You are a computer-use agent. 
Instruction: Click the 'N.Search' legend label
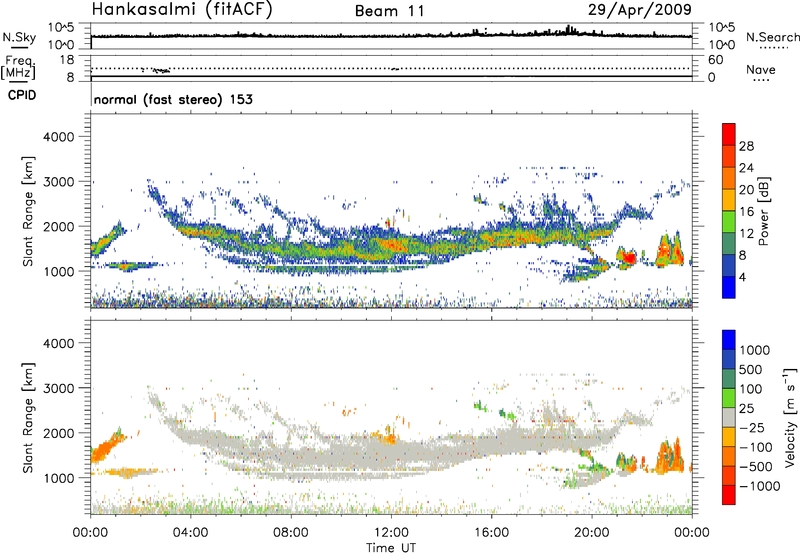point(772,37)
